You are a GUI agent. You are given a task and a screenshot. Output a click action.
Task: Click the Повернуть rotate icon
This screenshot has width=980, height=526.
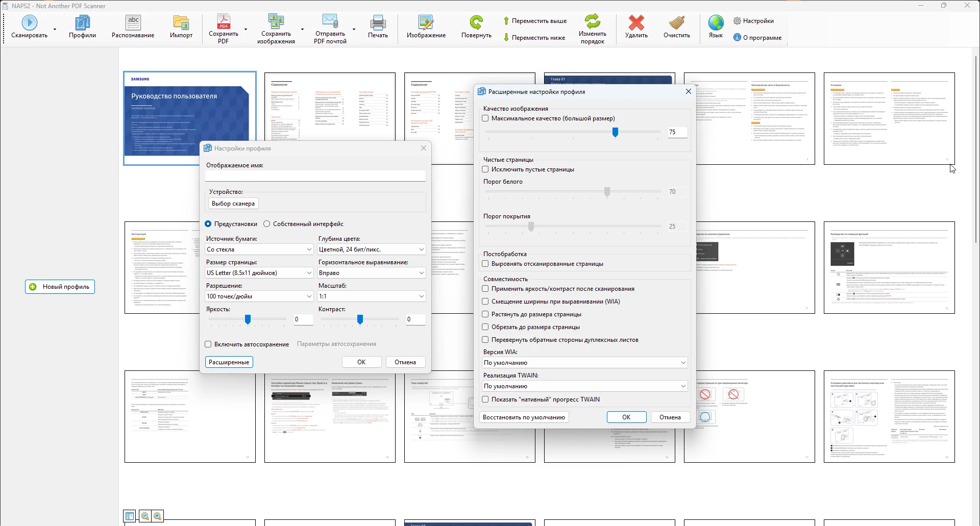click(x=476, y=22)
